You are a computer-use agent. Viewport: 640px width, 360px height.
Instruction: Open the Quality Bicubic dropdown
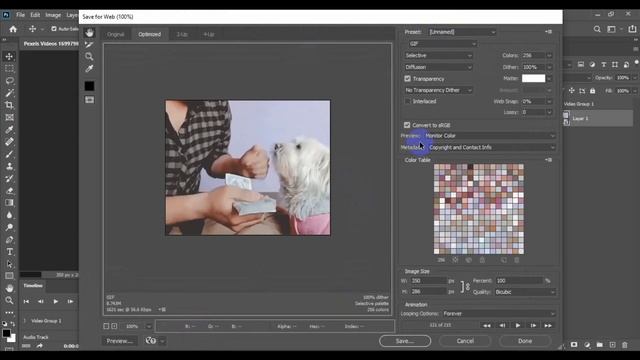tap(525, 292)
